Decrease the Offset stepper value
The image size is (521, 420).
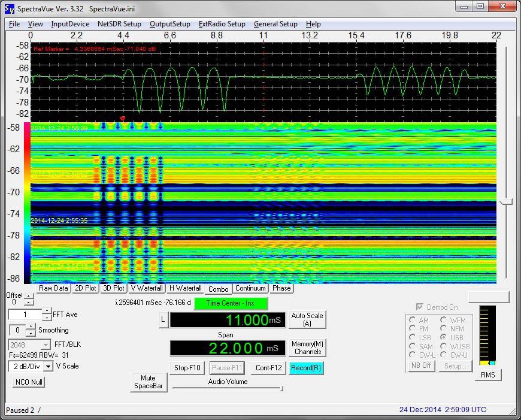tap(29, 302)
